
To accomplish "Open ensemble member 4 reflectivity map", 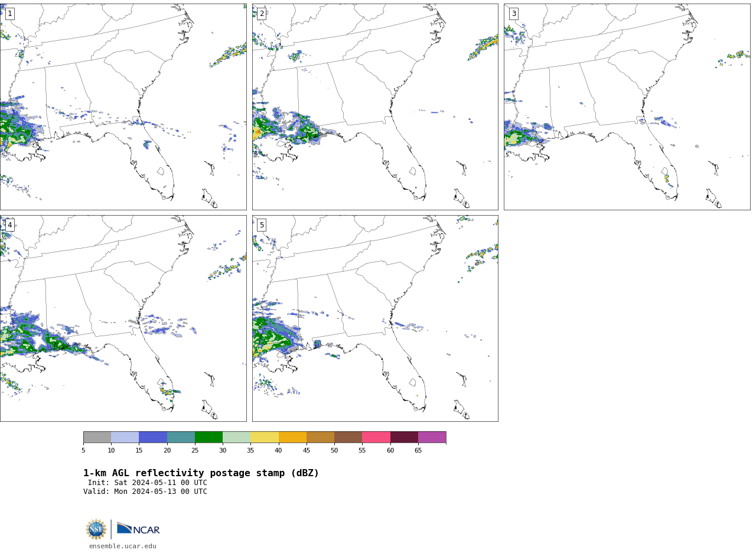I will pos(123,318).
